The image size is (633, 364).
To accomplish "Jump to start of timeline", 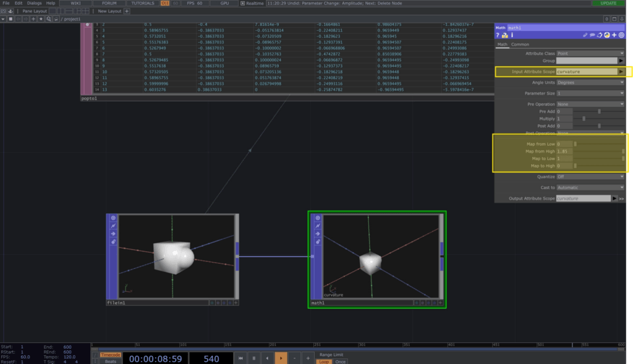I will (x=240, y=358).
